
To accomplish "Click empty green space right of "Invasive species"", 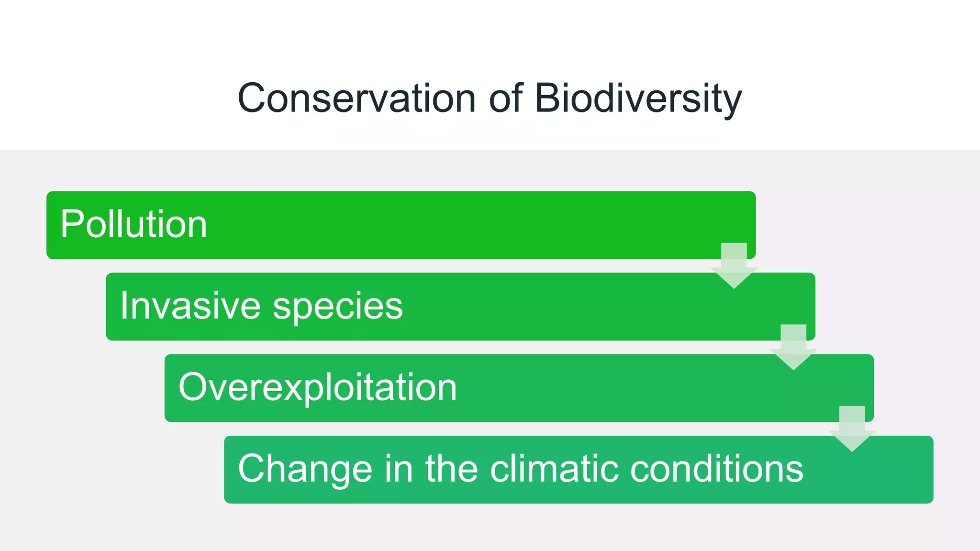I will 574,307.
